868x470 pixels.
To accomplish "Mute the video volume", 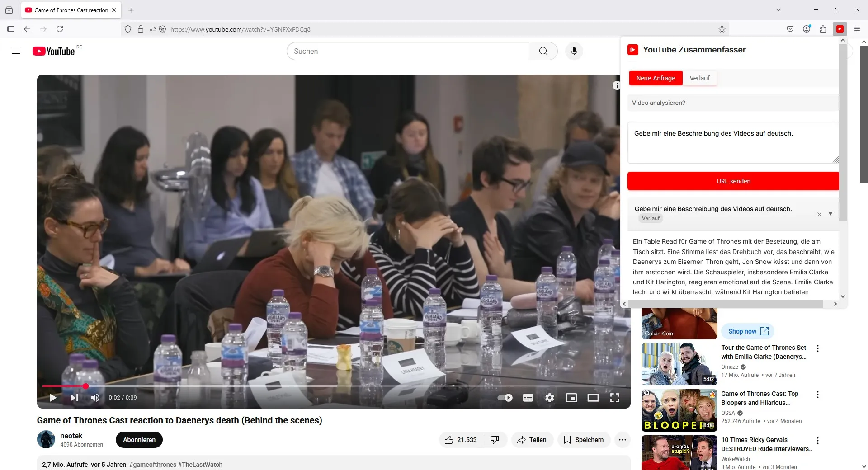I will [95, 398].
